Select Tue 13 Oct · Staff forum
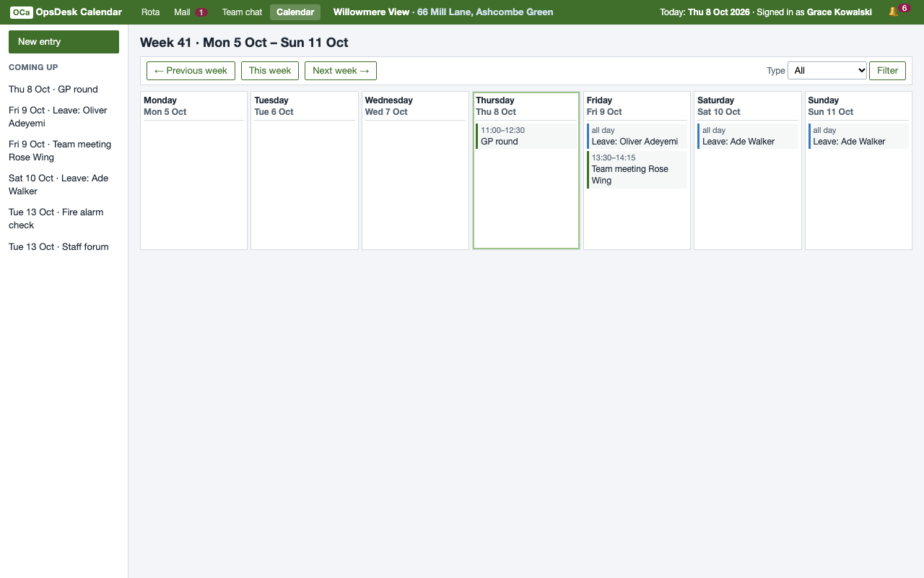Image resolution: width=924 pixels, height=578 pixels. click(58, 247)
